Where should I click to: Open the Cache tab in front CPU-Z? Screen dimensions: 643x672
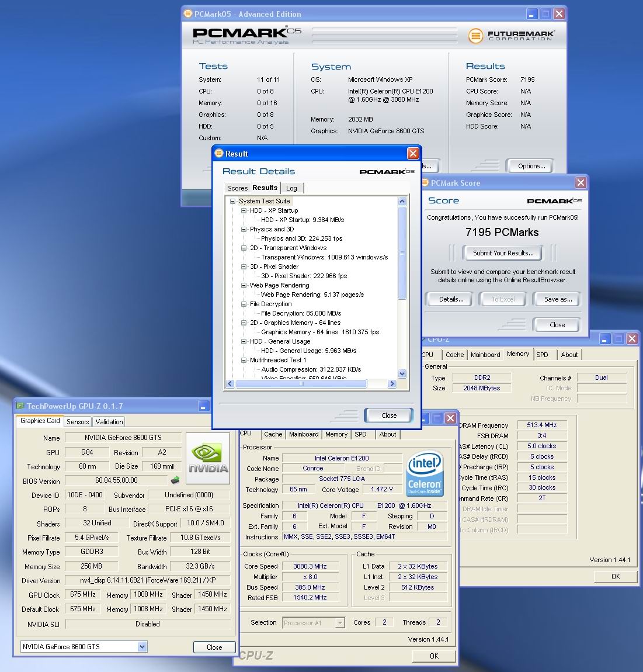click(x=273, y=434)
